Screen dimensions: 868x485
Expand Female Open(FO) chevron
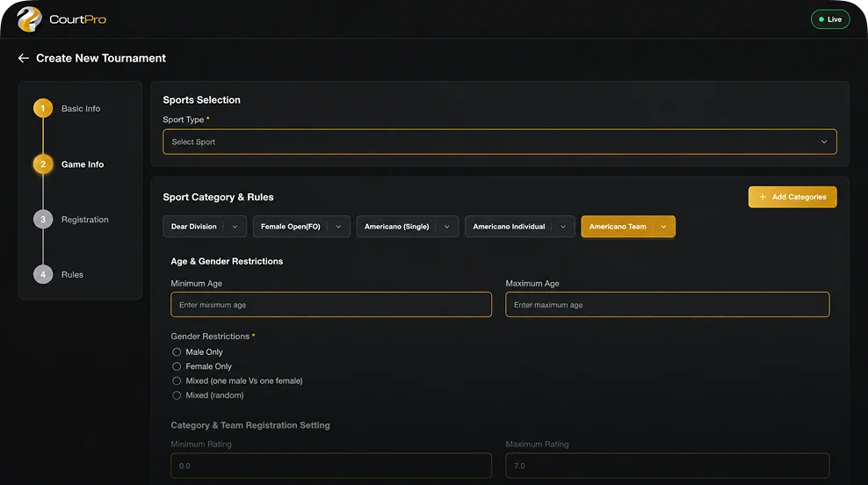(338, 227)
